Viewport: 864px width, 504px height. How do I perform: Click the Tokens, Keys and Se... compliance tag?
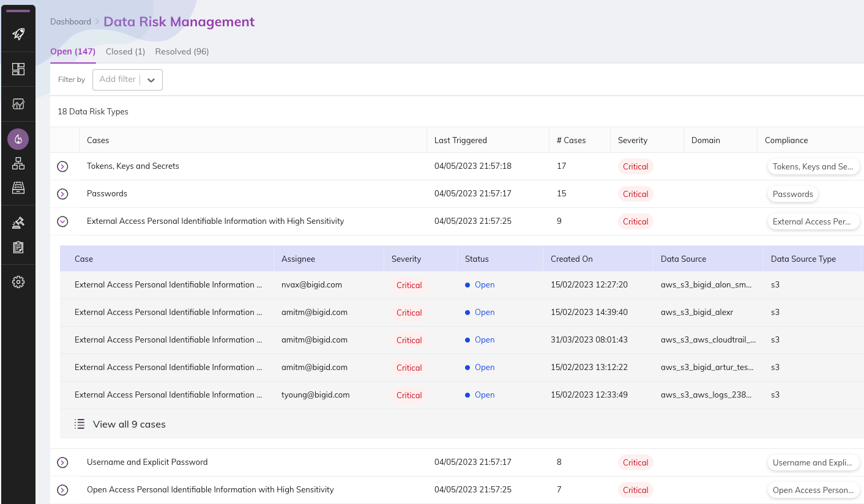pos(813,166)
